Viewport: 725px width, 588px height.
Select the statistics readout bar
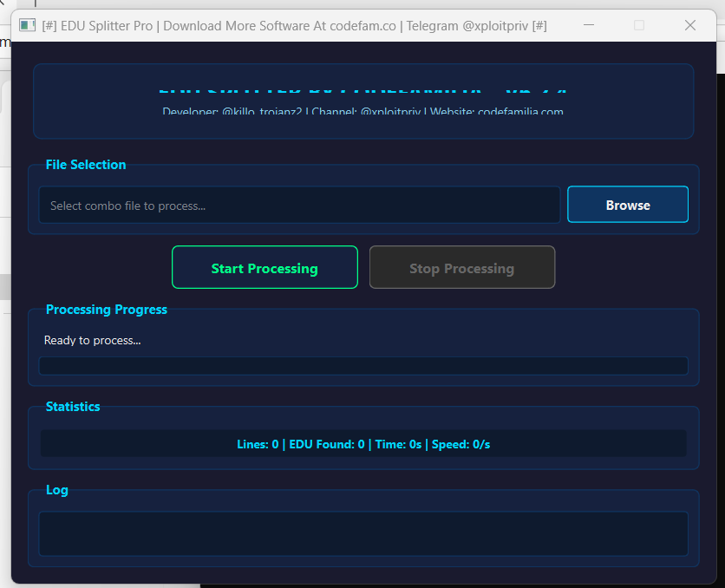coord(362,444)
